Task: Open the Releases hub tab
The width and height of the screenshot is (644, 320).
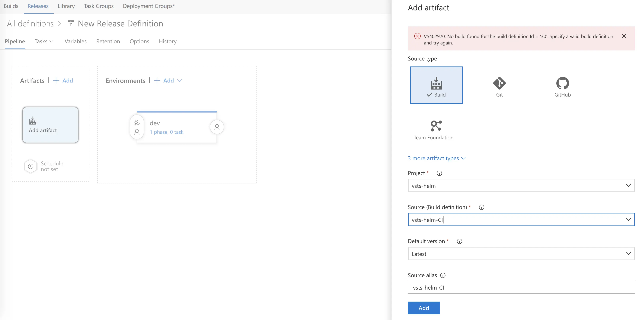Action: (x=38, y=6)
